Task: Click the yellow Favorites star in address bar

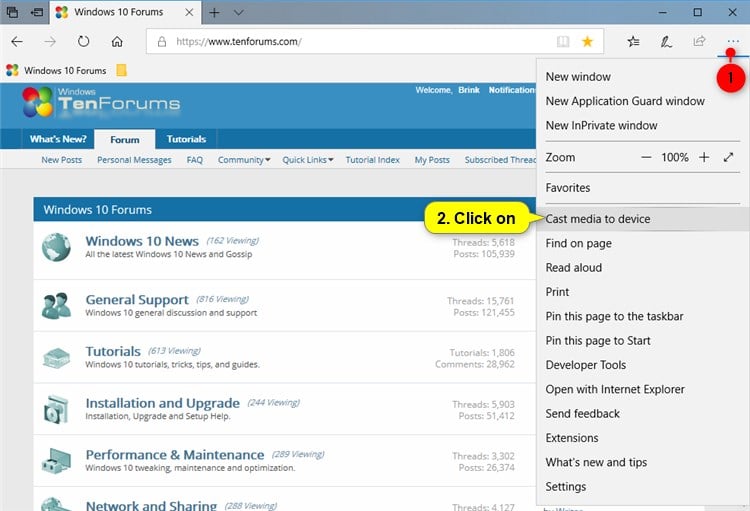Action: pyautogui.click(x=587, y=42)
